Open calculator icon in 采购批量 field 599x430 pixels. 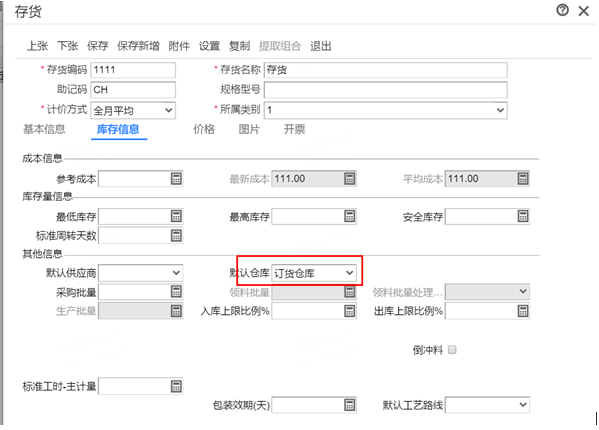[x=176, y=292]
